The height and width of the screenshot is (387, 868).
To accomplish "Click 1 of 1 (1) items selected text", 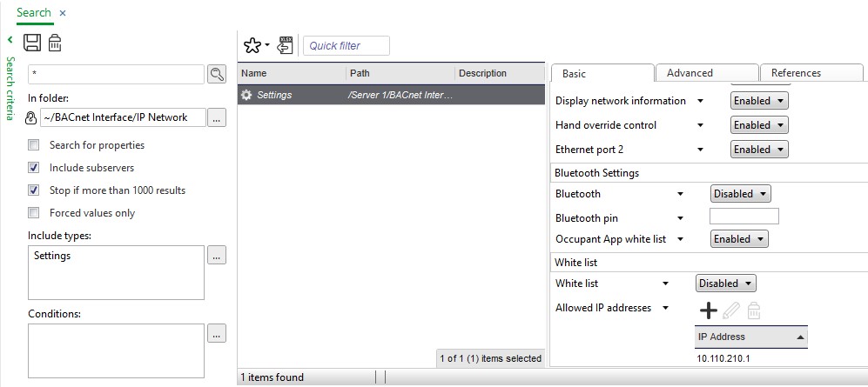I will tap(490, 358).
